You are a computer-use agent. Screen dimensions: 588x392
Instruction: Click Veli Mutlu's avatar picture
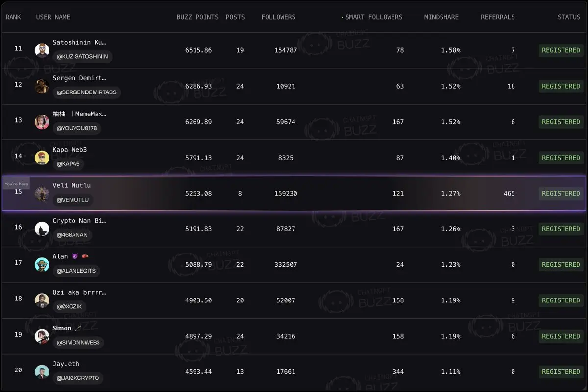tap(42, 194)
